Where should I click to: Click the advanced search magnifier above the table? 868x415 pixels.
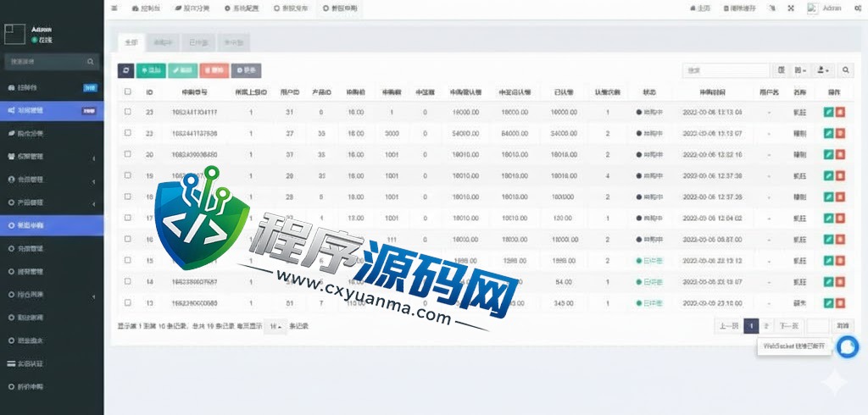(x=846, y=70)
